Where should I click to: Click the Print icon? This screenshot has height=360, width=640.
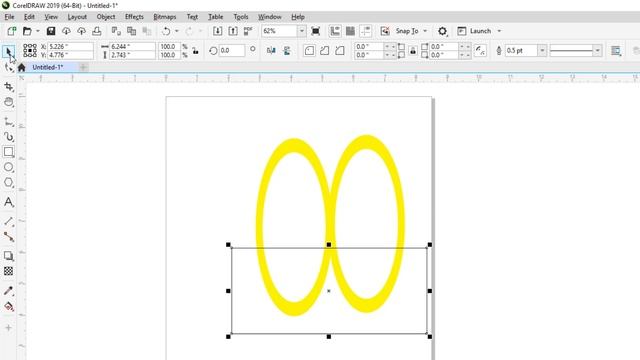pos(97,31)
